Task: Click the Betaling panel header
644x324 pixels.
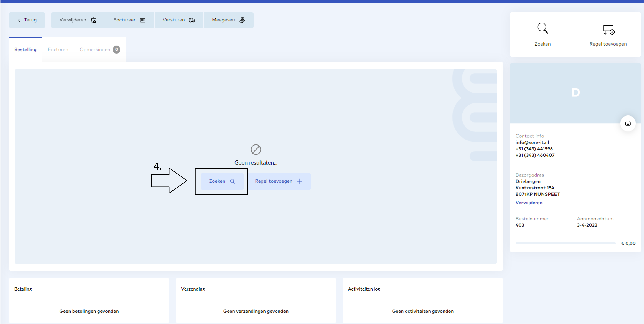Action: 23,289
